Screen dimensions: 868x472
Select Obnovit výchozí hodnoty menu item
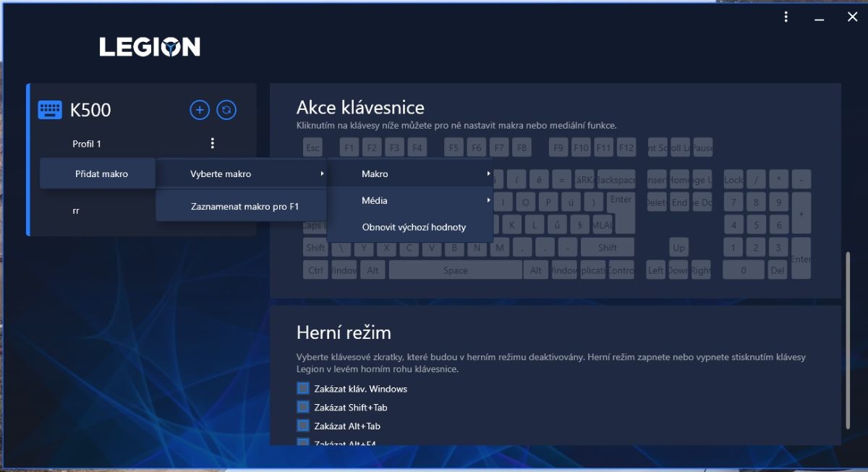pyautogui.click(x=414, y=227)
